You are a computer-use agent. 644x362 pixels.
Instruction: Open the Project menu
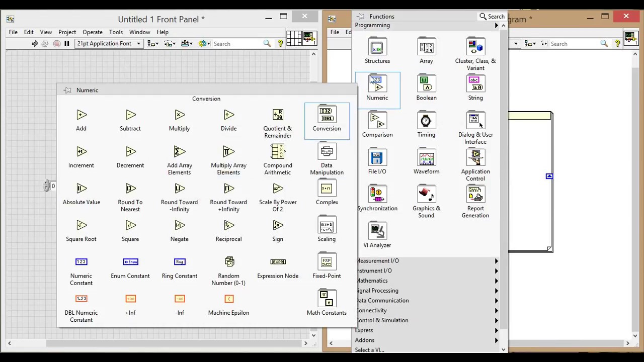[67, 32]
